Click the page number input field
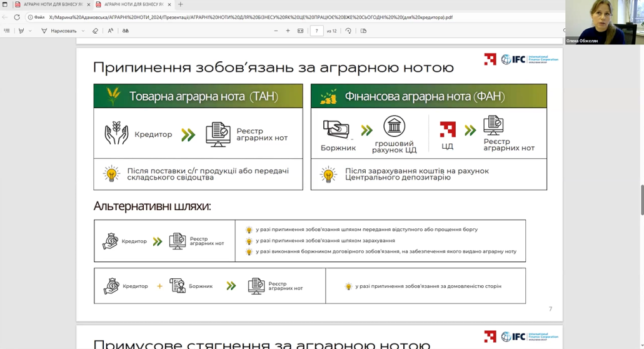 [x=316, y=31]
